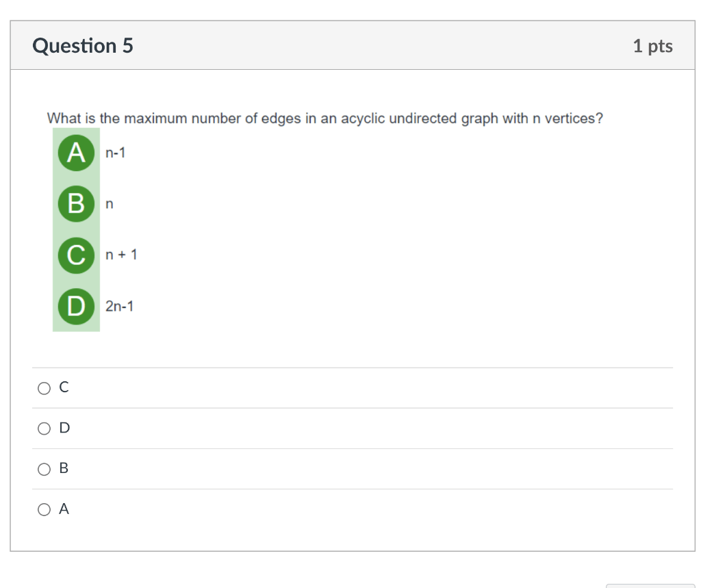Image resolution: width=701 pixels, height=588 pixels.
Task: Click the green C circle icon
Action: 76,255
